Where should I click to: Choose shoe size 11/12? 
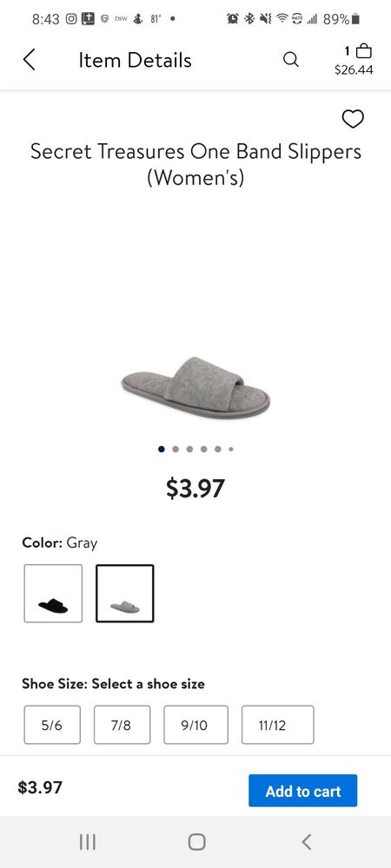coord(277,725)
